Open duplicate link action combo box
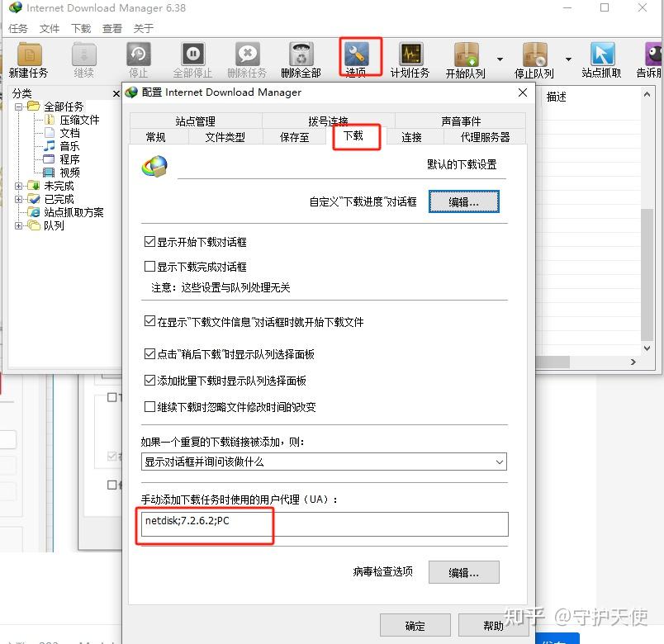 click(x=324, y=462)
